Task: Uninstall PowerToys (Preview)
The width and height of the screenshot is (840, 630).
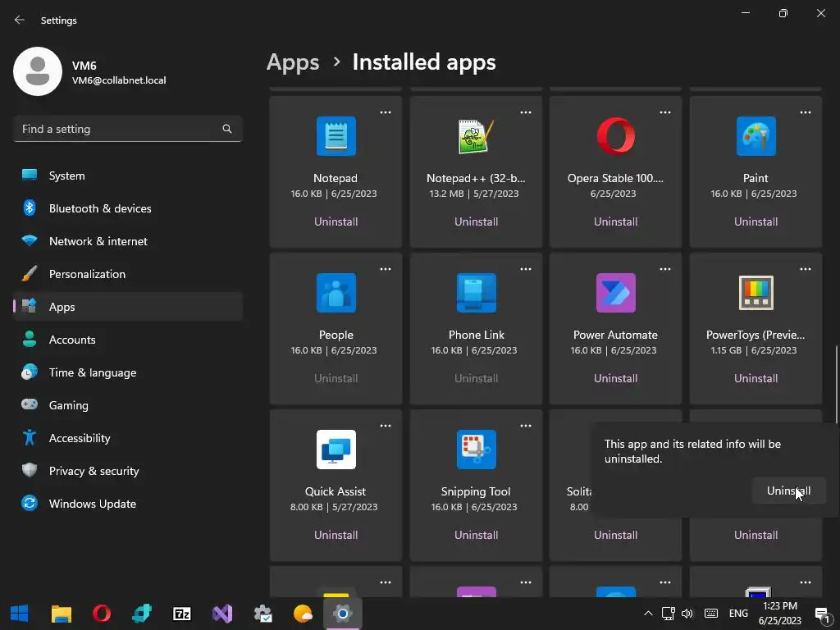Action: 756,378
